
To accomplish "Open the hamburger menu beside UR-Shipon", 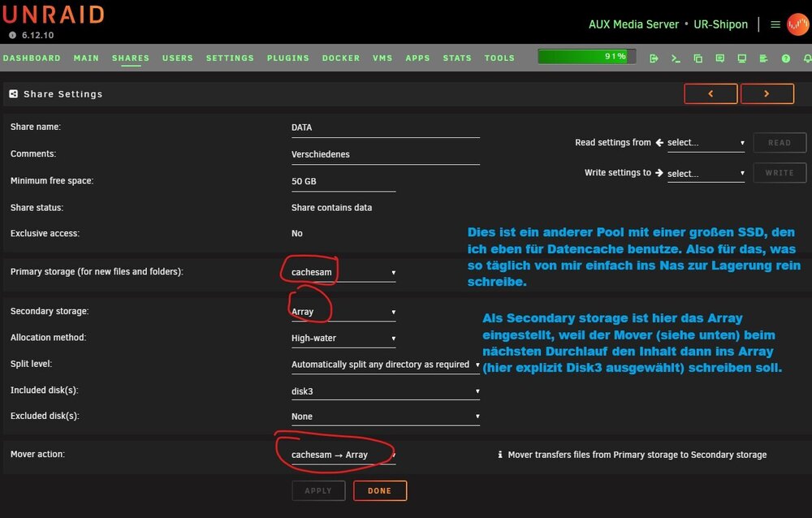I will click(775, 24).
